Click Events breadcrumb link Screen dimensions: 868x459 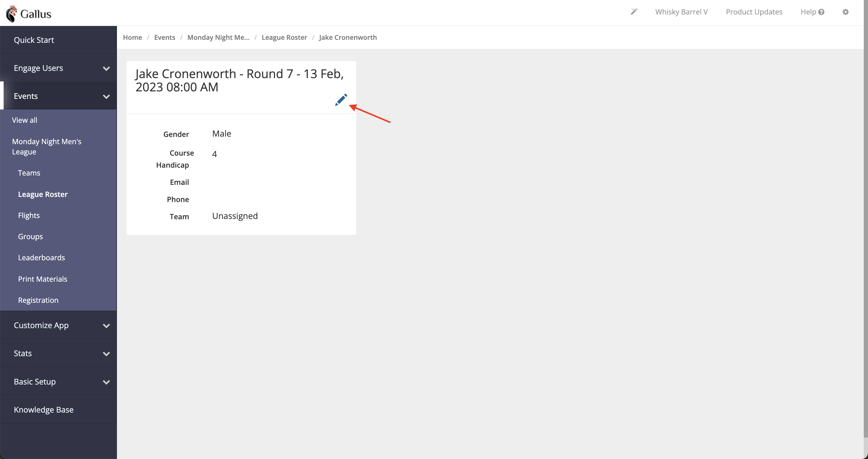point(165,37)
